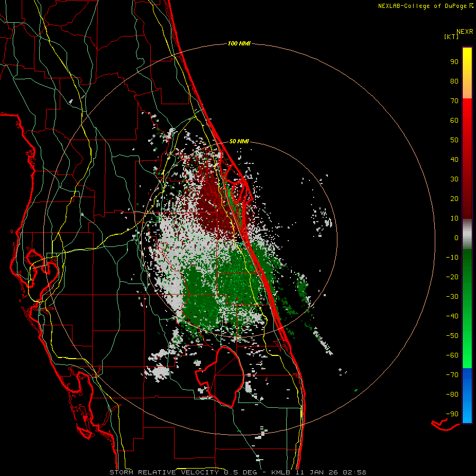Select the -10 value on the velocity legend
The image size is (476, 476).
pos(452,258)
